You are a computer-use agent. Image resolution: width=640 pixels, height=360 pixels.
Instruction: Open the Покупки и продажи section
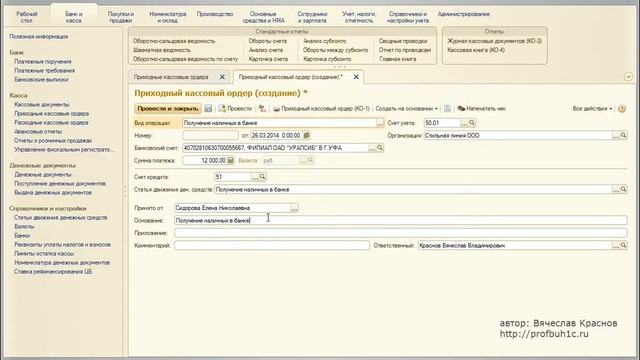pos(121,17)
